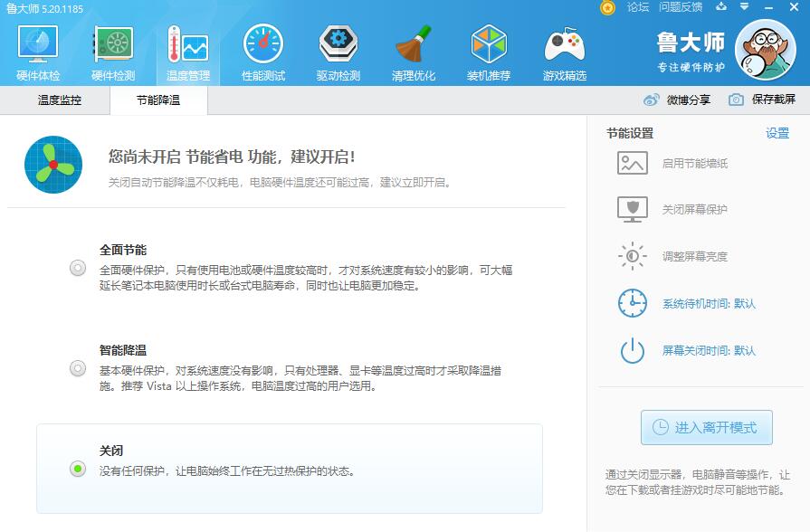Click the 设置 settings link
The height and width of the screenshot is (532, 810).
777,133
